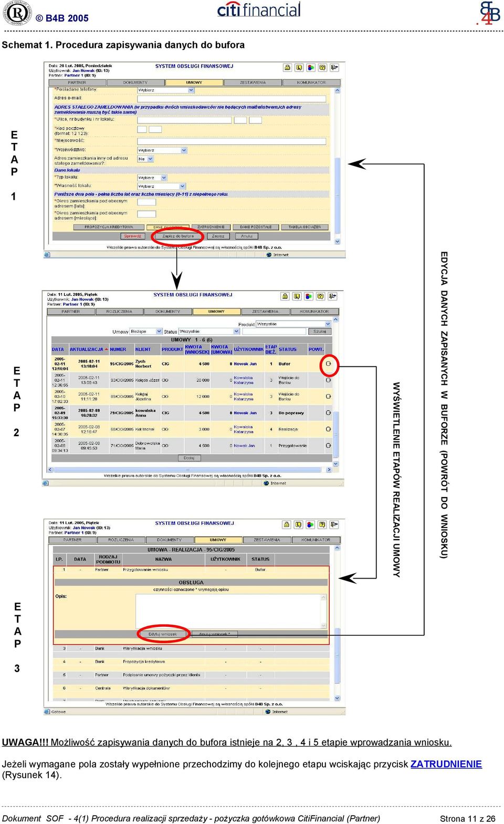Click the 'Anuluj wniosek' button

(215, 634)
